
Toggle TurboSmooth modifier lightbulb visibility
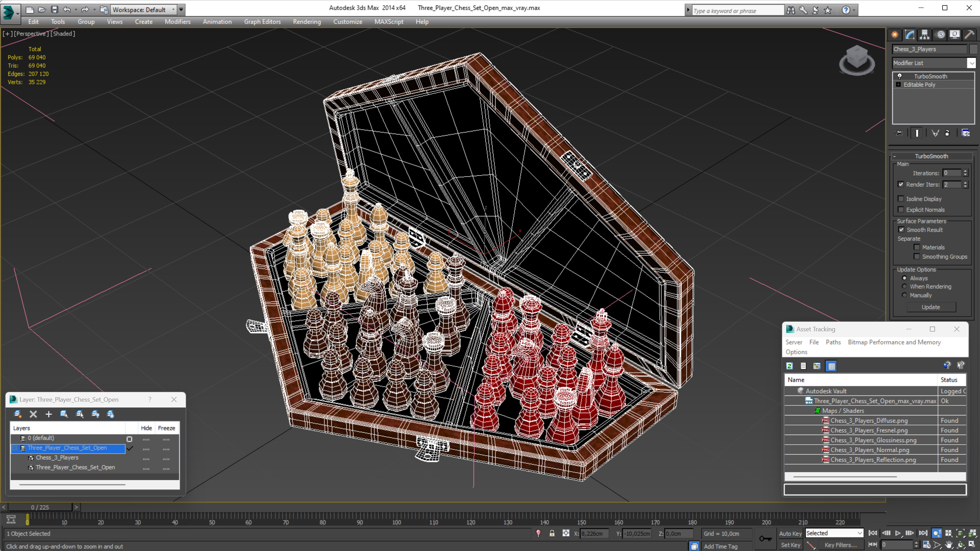point(899,76)
